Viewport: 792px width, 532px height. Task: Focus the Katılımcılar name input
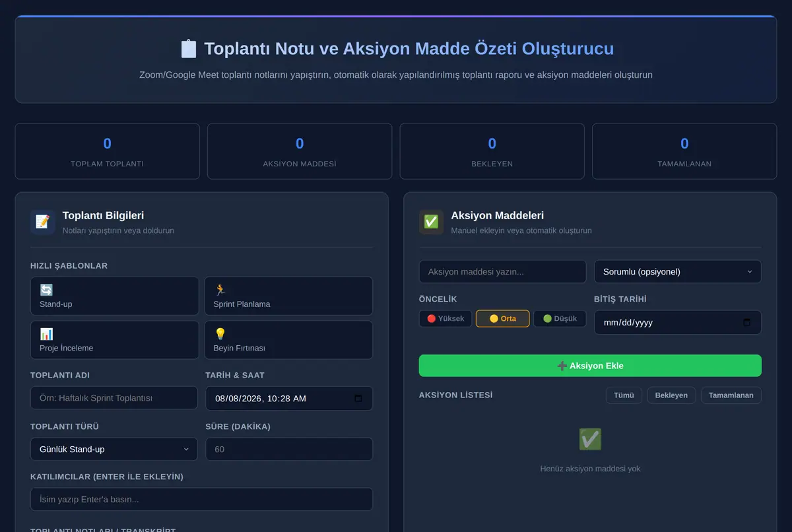tap(201, 499)
